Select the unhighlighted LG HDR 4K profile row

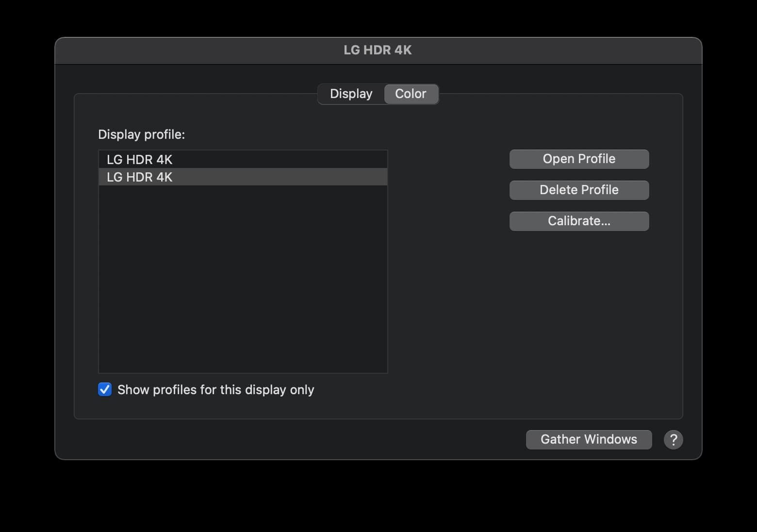click(x=243, y=159)
